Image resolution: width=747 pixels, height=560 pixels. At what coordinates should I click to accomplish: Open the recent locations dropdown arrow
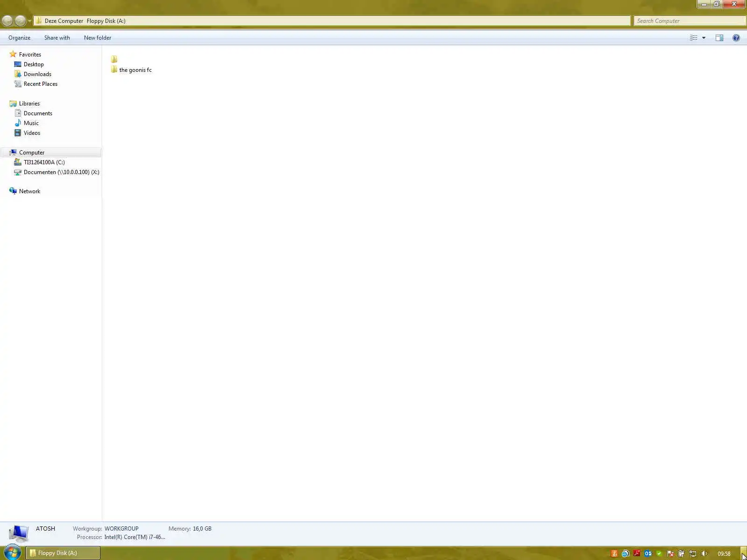coord(29,21)
